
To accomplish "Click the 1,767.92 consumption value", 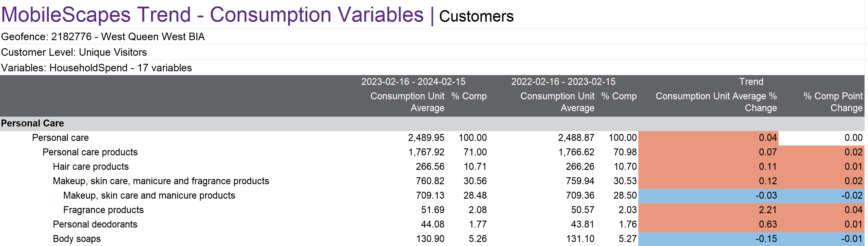I will coord(426,152).
